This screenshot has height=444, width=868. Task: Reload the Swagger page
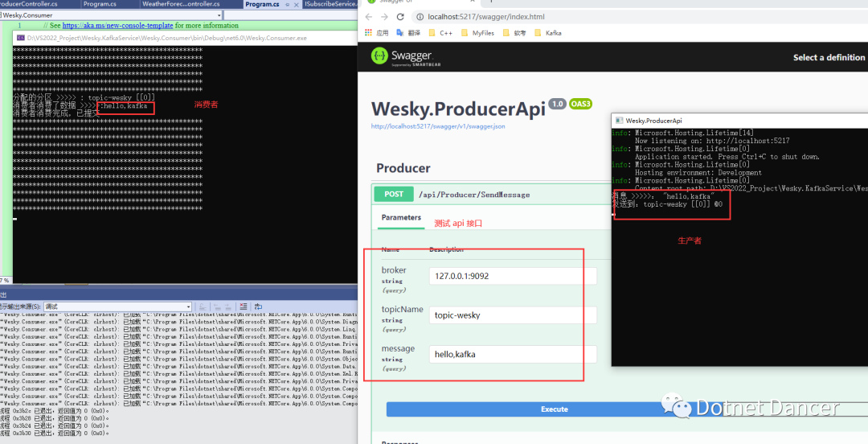pos(401,17)
